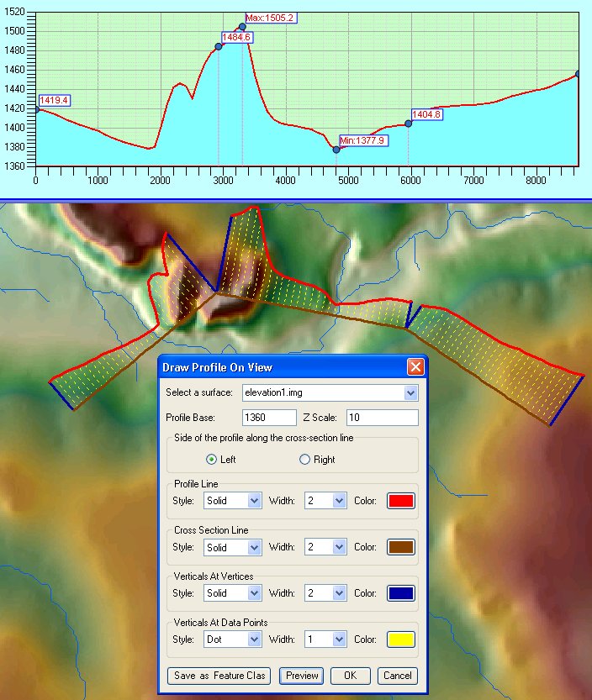Click the Max:1505.2 point on graph

tap(242, 27)
